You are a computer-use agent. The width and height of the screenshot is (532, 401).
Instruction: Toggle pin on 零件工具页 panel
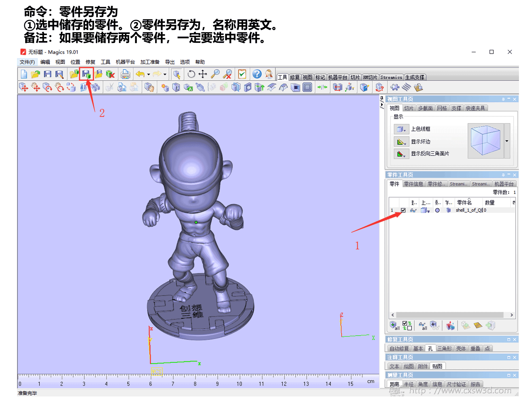(x=503, y=175)
